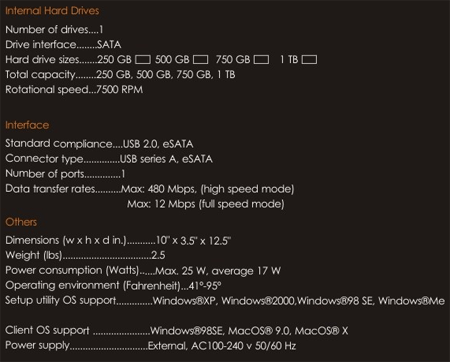
Task: Tick the 1 TB checkbox
Action: [x=309, y=60]
